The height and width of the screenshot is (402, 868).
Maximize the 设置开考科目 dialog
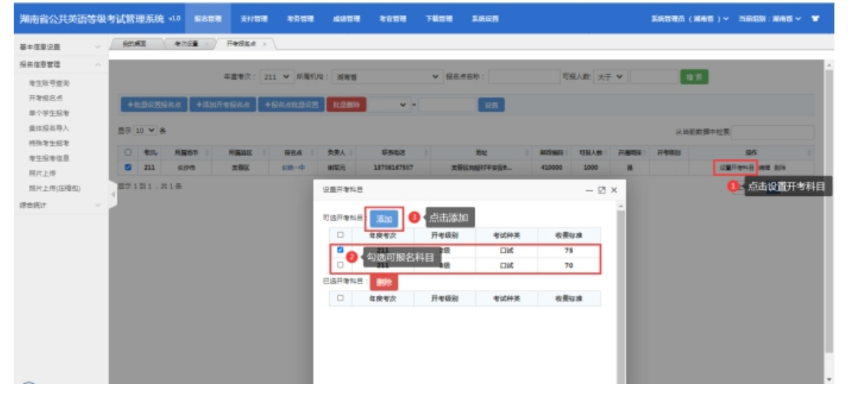pos(601,190)
